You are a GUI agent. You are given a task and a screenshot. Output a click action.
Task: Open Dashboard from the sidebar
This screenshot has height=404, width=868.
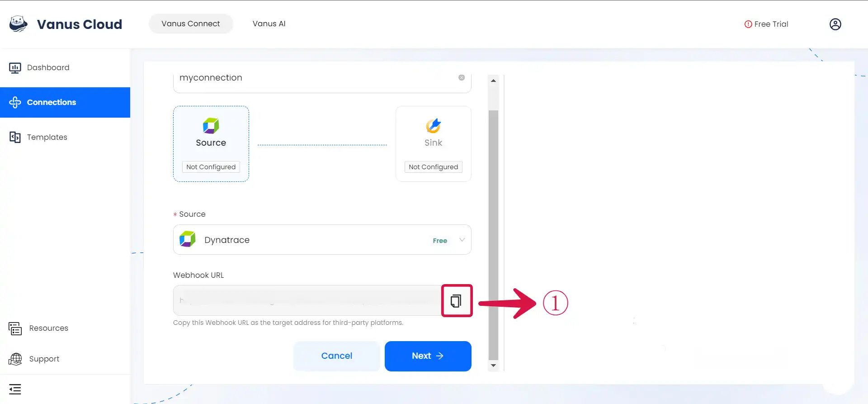65,68
